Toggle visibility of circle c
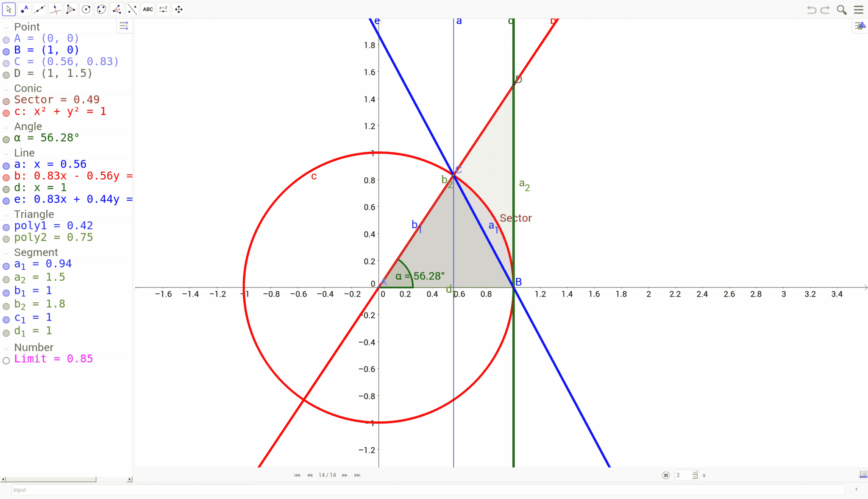 tap(6, 113)
